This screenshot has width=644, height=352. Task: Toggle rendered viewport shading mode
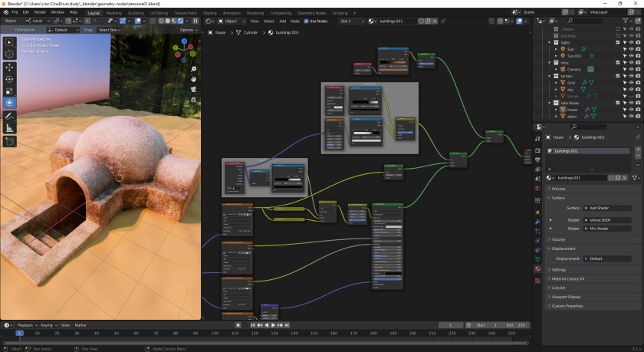point(180,21)
